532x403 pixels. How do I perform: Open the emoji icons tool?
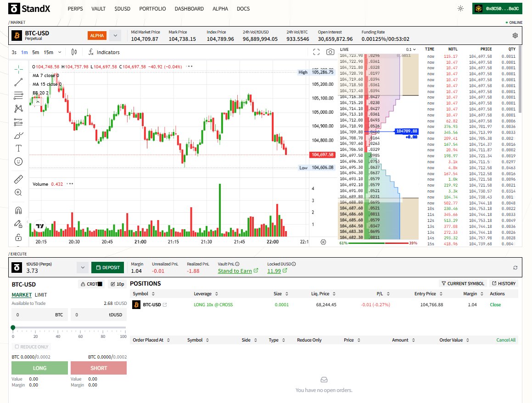click(x=19, y=161)
